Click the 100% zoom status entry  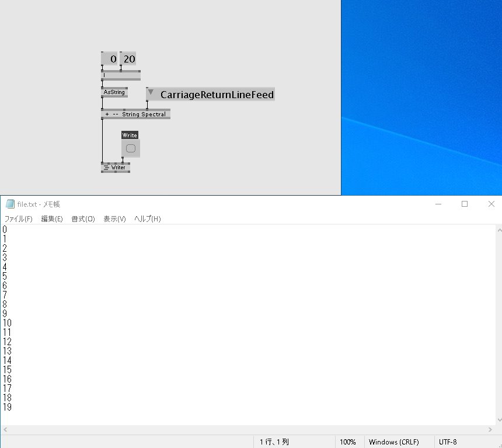(348, 442)
